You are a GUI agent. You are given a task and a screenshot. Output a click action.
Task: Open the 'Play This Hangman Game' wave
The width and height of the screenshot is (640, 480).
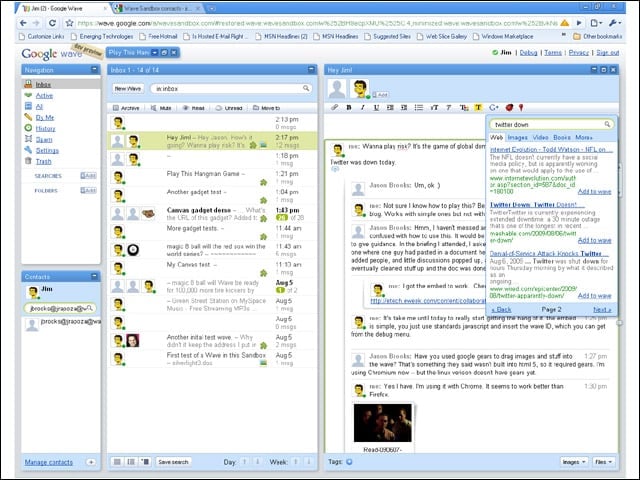pyautogui.click(x=212, y=178)
